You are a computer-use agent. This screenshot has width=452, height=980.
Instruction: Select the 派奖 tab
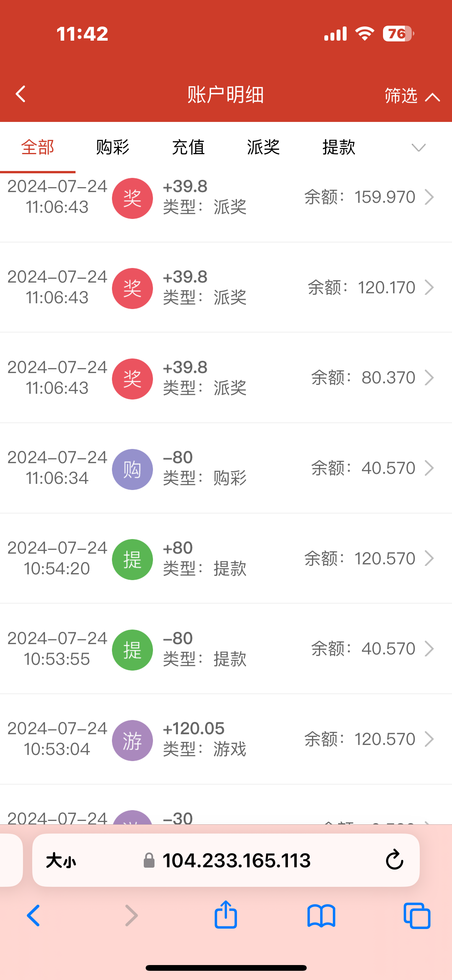263,148
